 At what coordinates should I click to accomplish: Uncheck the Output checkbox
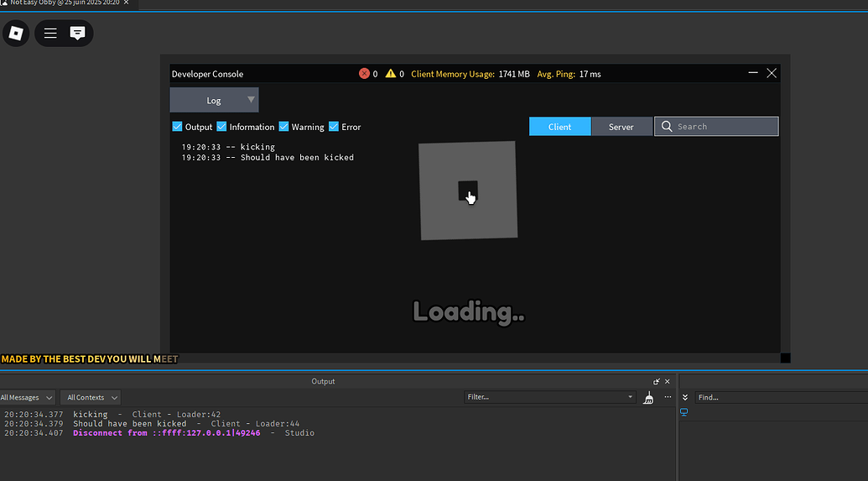click(x=177, y=127)
